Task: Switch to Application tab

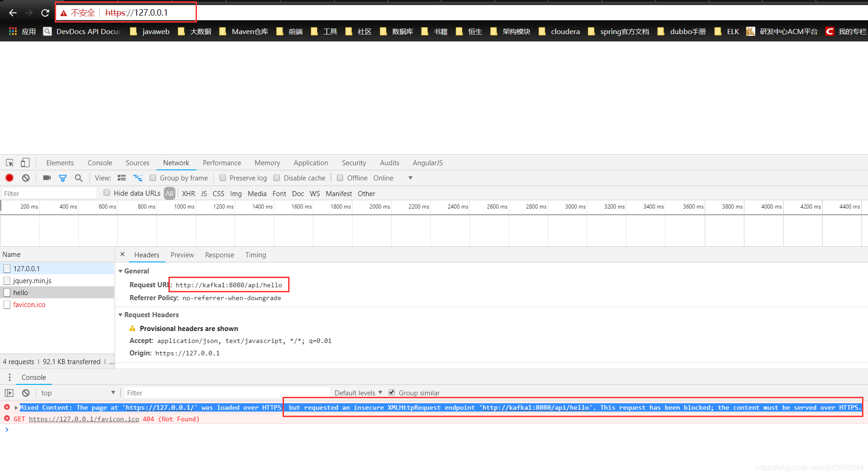Action: [311, 163]
